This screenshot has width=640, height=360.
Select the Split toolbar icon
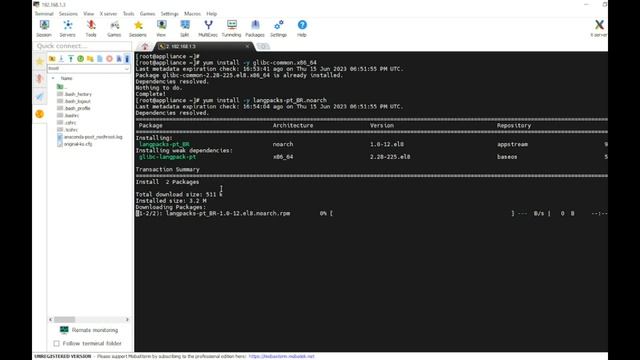[x=184, y=29]
